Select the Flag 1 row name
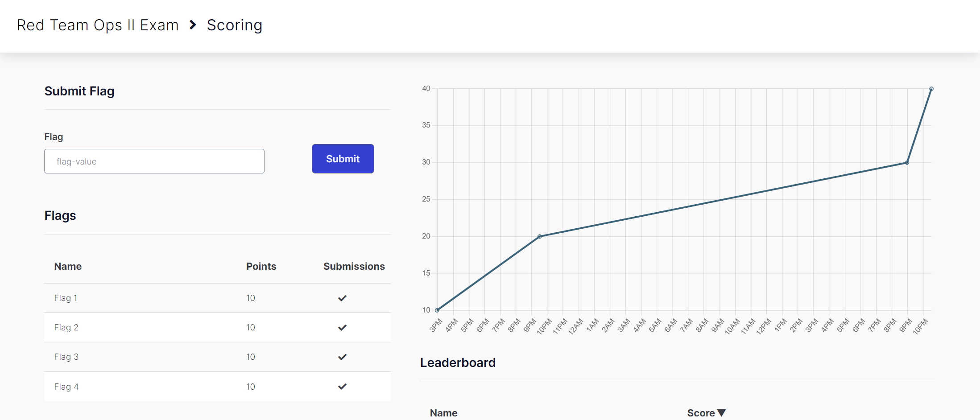The image size is (980, 420). coord(66,298)
